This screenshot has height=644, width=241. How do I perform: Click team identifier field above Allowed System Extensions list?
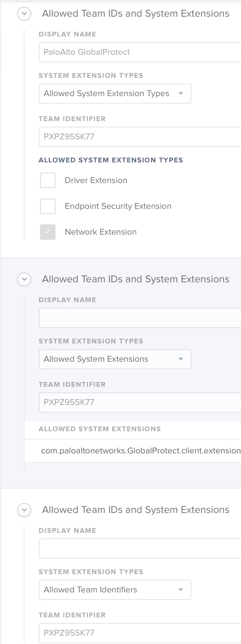pos(140,402)
